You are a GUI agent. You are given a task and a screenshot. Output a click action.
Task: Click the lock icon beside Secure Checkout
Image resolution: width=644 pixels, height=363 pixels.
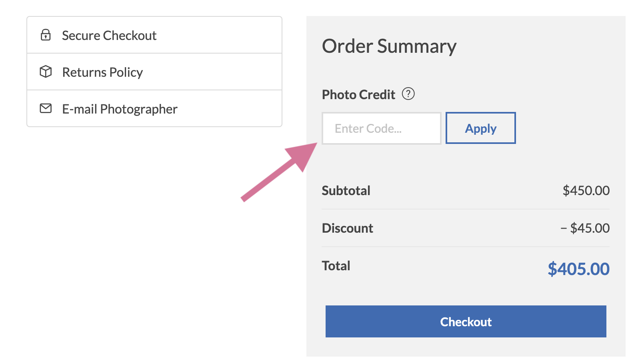[x=46, y=35]
